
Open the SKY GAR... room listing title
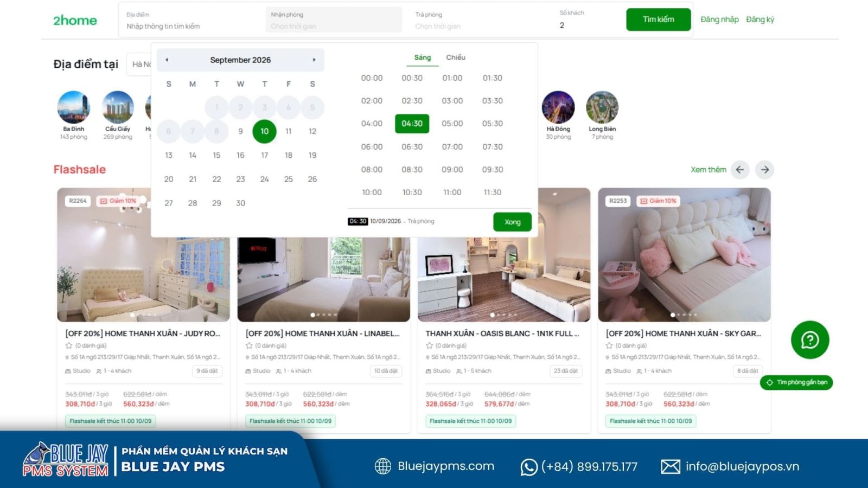pos(684,333)
